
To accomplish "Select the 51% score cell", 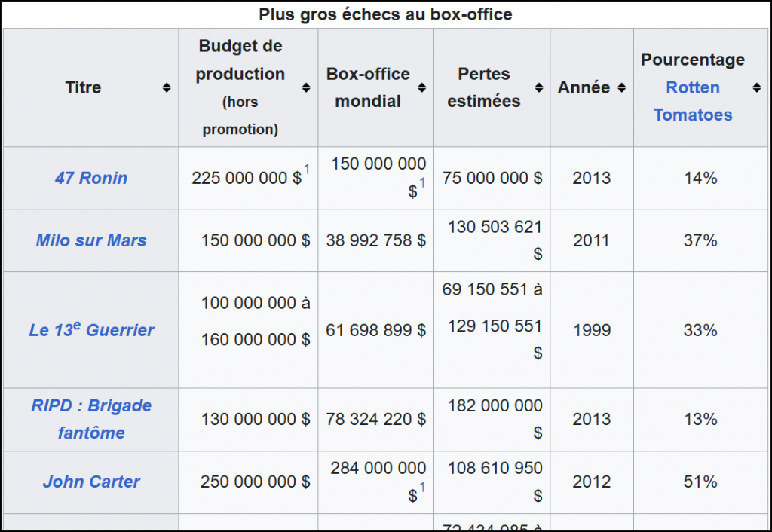I will (700, 482).
